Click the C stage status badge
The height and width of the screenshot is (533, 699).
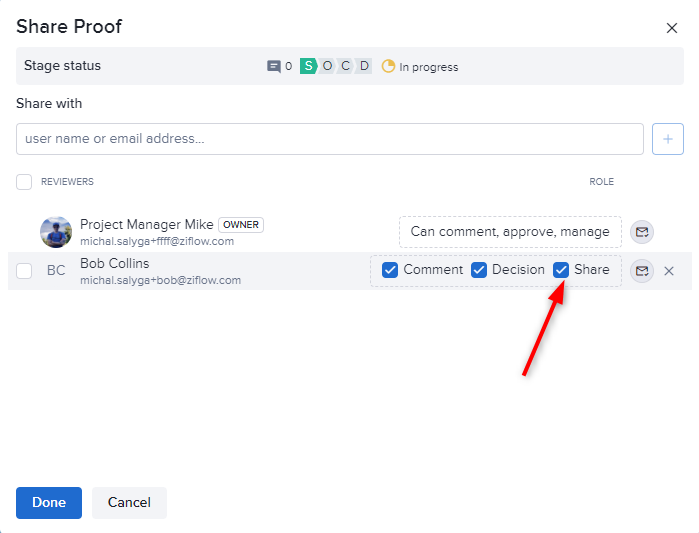[346, 67]
